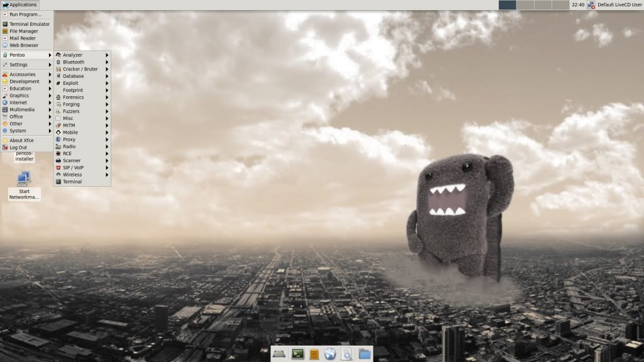The height and width of the screenshot is (362, 644).
Task: Open the terminal emulator icon in the dock
Action: coord(298,353)
